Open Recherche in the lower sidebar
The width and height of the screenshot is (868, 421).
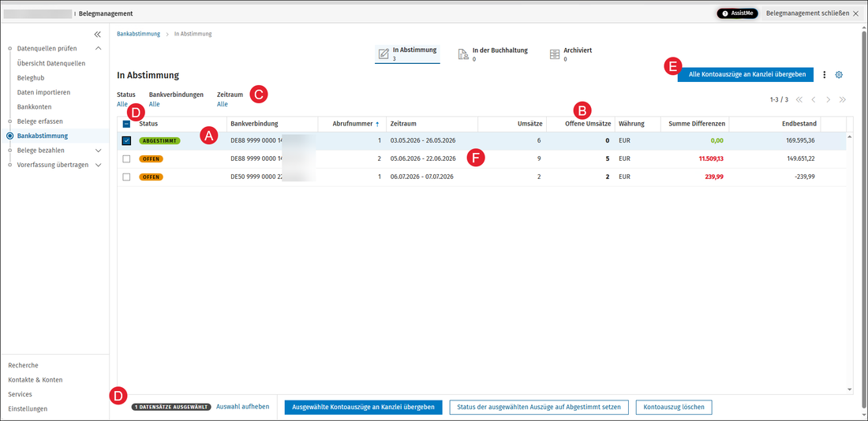pos(23,365)
